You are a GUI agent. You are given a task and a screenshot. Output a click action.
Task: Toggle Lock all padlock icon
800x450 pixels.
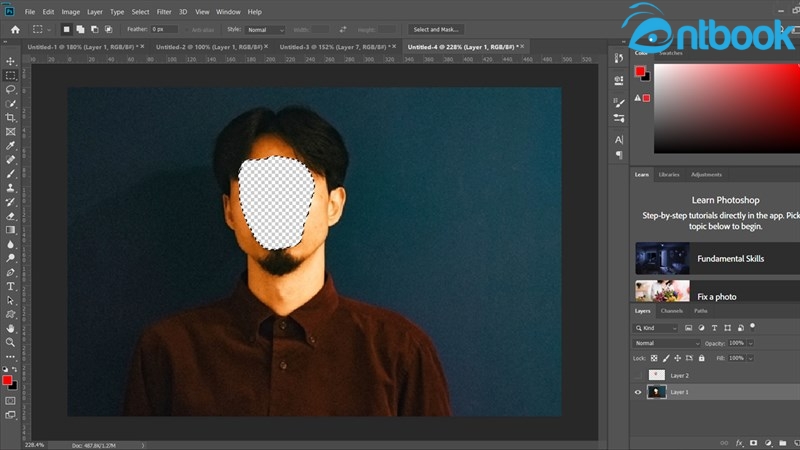pyautogui.click(x=702, y=358)
